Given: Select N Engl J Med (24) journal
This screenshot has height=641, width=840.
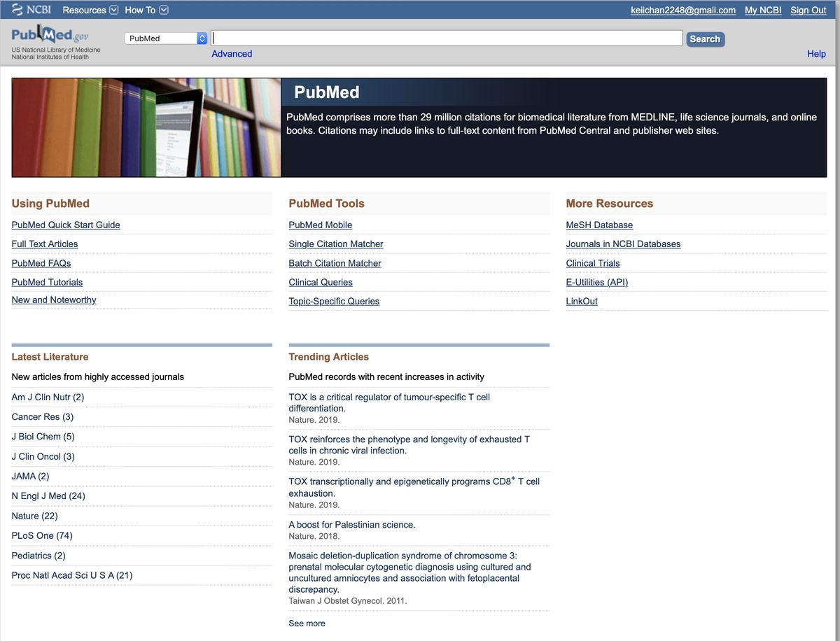Looking at the screenshot, I should [48, 495].
